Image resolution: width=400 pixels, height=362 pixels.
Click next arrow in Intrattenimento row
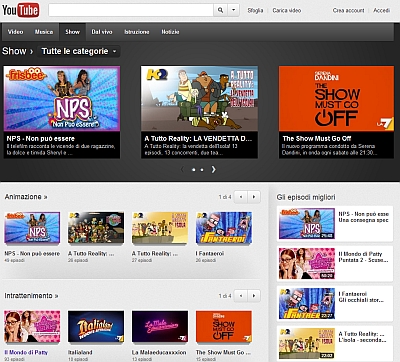click(254, 296)
